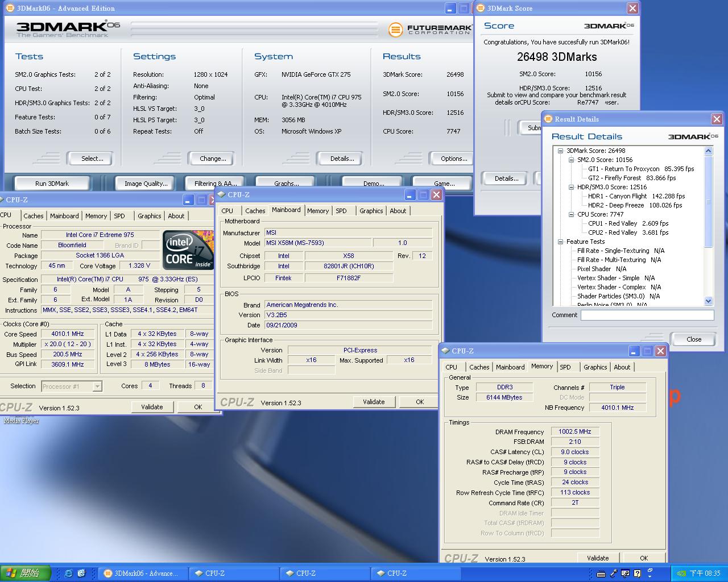The width and height of the screenshot is (728, 582).
Task: Click the quick launch icon right of Internet Explorer
Action: click(x=81, y=573)
